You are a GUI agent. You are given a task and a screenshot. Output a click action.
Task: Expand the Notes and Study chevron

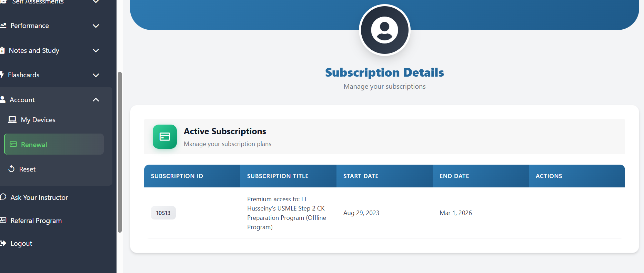(x=96, y=50)
